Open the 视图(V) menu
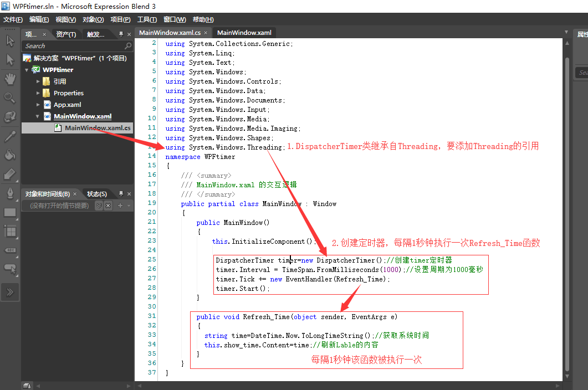588x390 pixels. 65,19
